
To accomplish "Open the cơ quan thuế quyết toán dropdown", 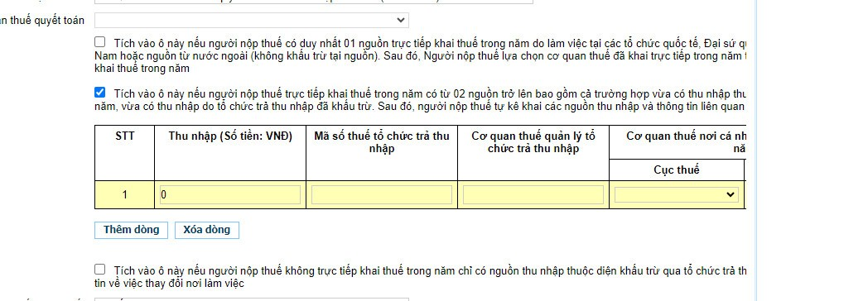I will 251,21.
